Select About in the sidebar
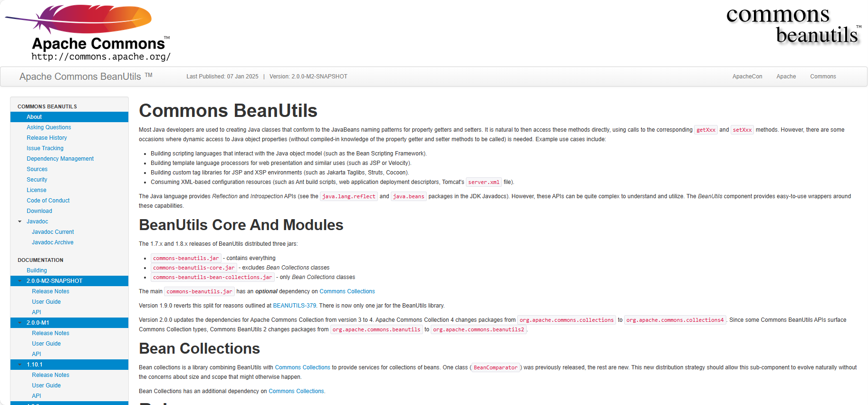The width and height of the screenshot is (868, 405). tap(34, 117)
